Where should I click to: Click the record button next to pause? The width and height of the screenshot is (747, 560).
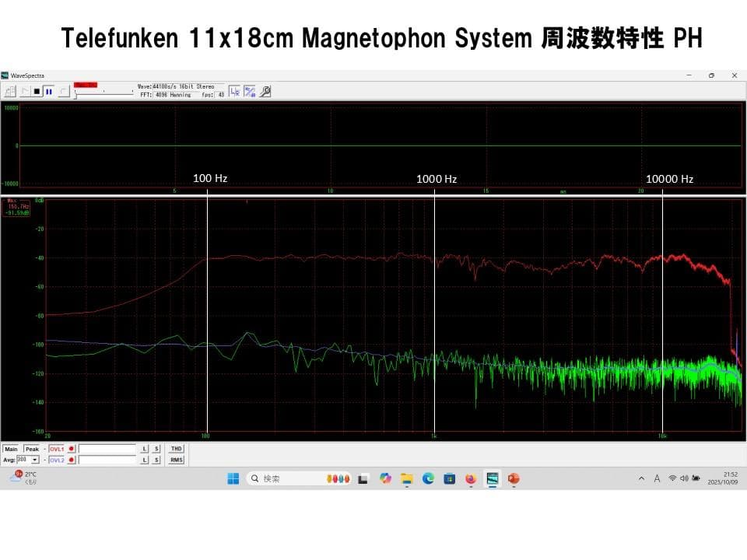(63, 92)
